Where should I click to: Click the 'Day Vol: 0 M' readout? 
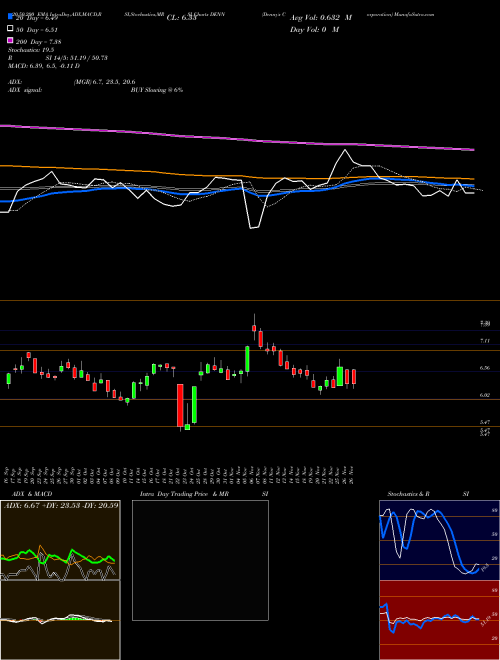pyautogui.click(x=314, y=30)
